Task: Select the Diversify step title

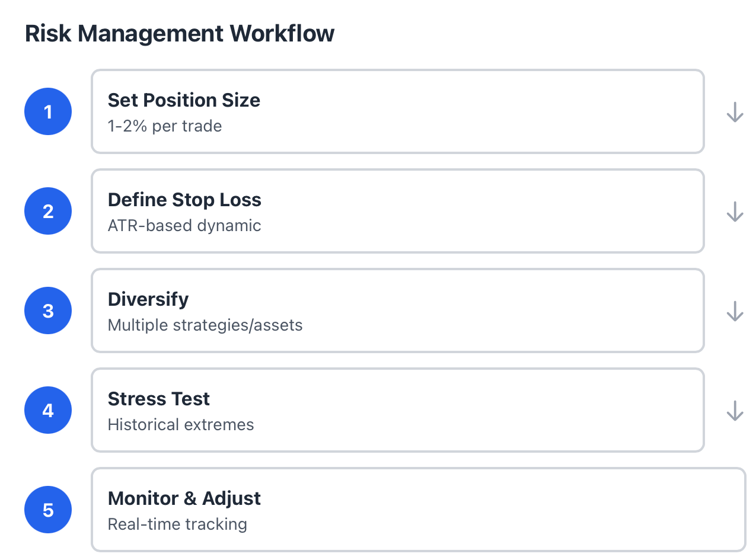Action: (x=148, y=299)
